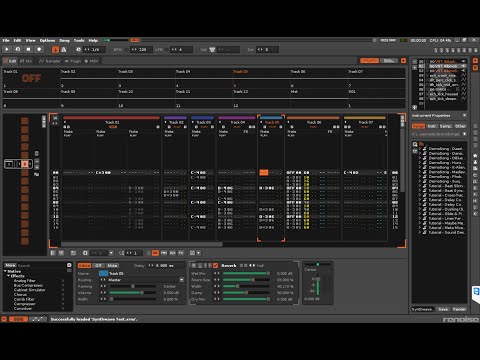Click the quantize icon next to 1/4
The height and width of the screenshot is (360, 480).
click(x=78, y=49)
